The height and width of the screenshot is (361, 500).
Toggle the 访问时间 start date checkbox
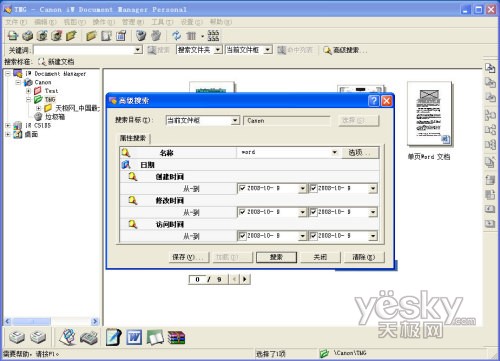coord(242,236)
